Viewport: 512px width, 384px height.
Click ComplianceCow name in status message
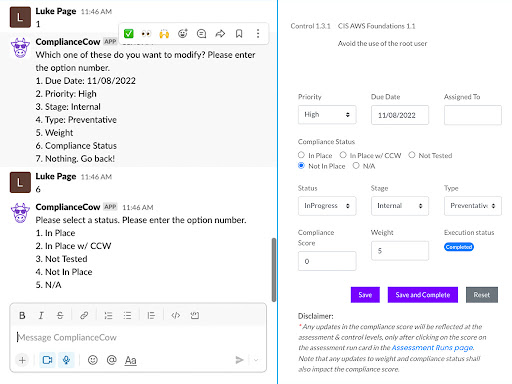(68, 207)
